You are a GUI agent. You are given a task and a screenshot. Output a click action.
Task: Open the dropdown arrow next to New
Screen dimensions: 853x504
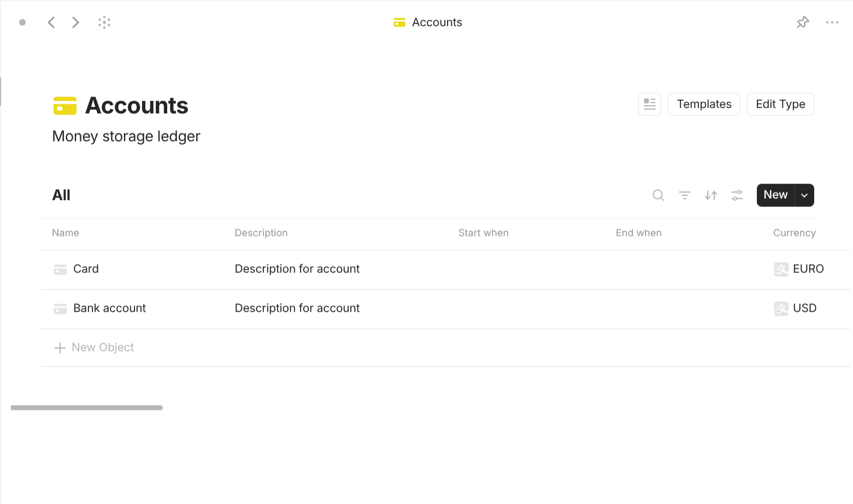point(804,195)
